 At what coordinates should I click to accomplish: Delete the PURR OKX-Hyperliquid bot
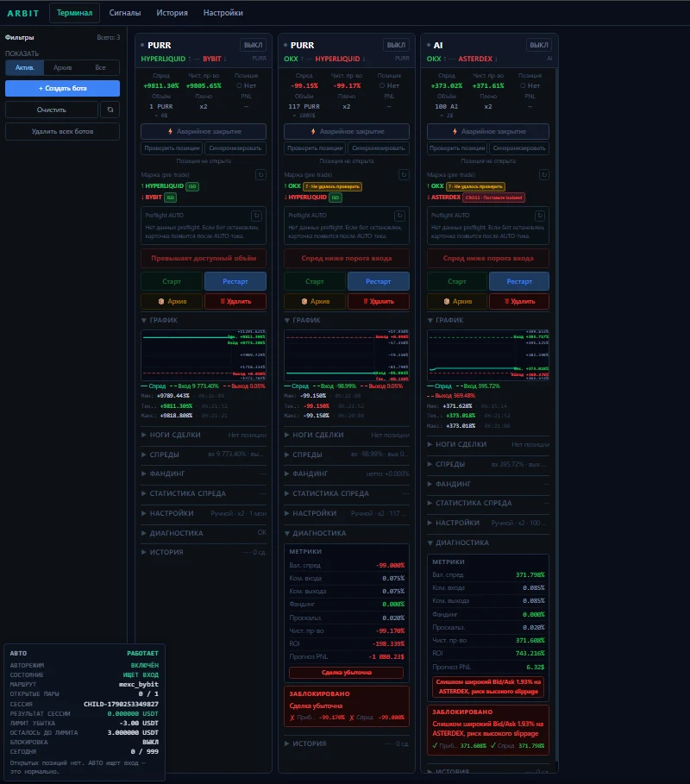(x=379, y=302)
